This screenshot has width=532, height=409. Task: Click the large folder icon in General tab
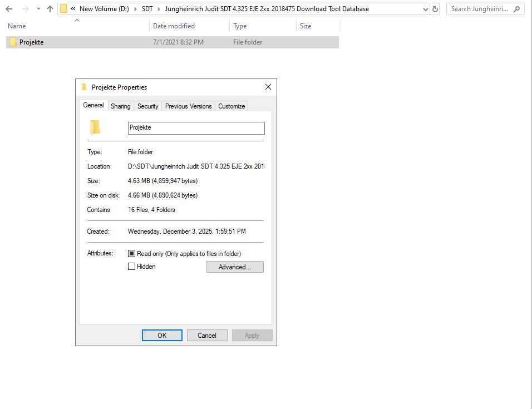(95, 127)
